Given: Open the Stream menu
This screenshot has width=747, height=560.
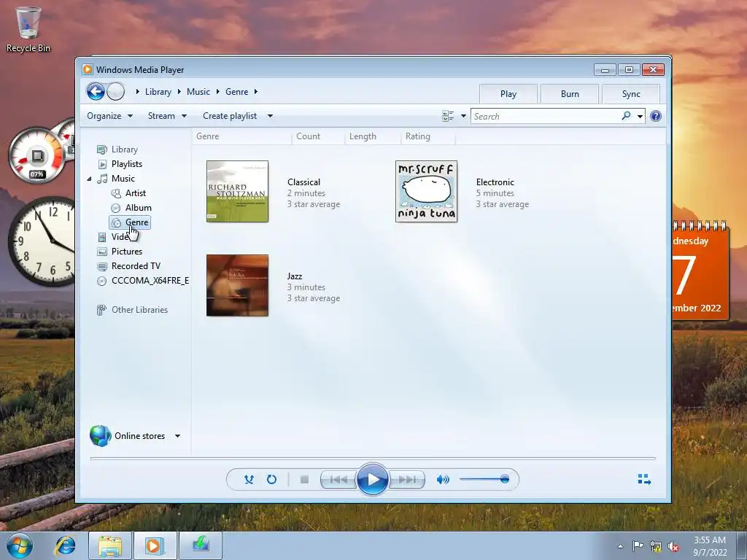Looking at the screenshot, I should tap(167, 116).
